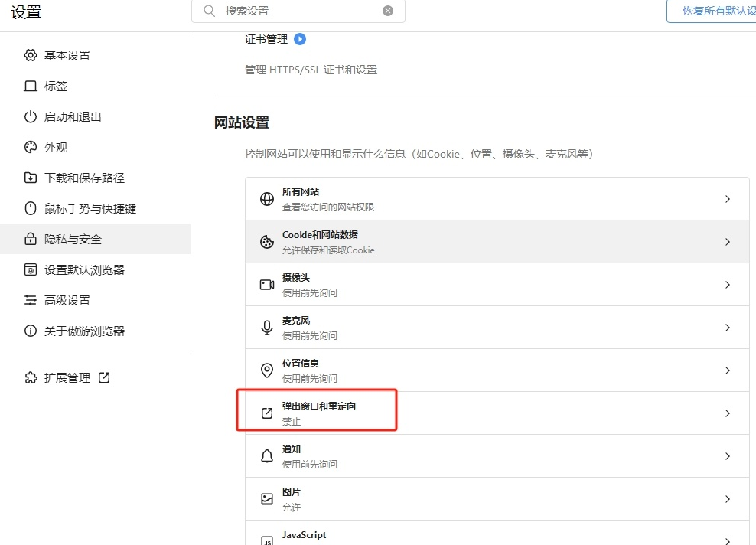Click the gear icon beside 基本设置
Viewport: 756px width, 545px height.
pyautogui.click(x=31, y=55)
